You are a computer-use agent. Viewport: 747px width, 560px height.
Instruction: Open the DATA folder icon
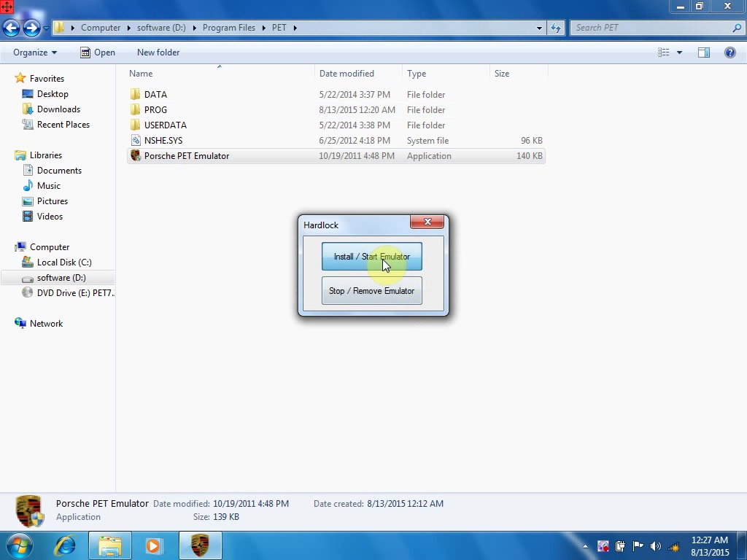136,95
